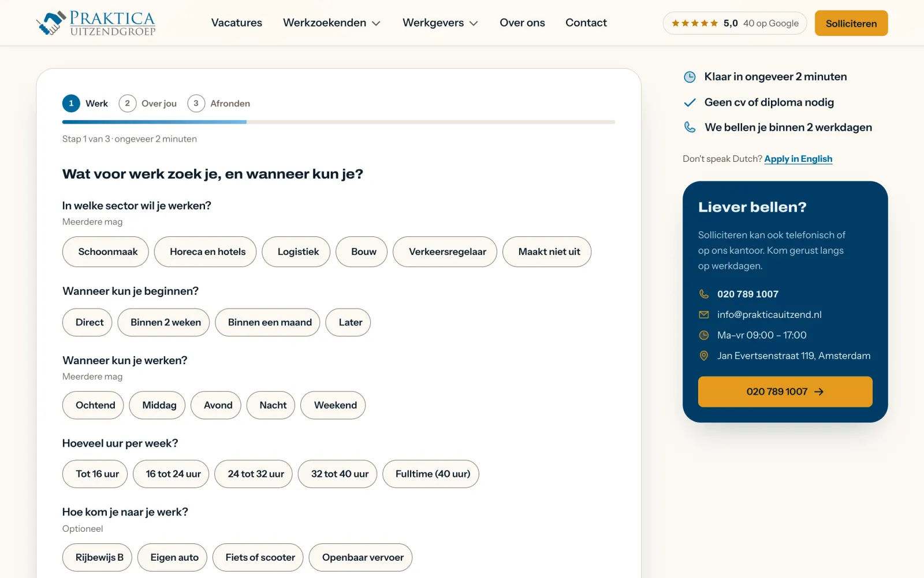Click the checkmark icon beside Geen cv of diploma nodig
This screenshot has height=578, width=924.
pyautogui.click(x=690, y=103)
